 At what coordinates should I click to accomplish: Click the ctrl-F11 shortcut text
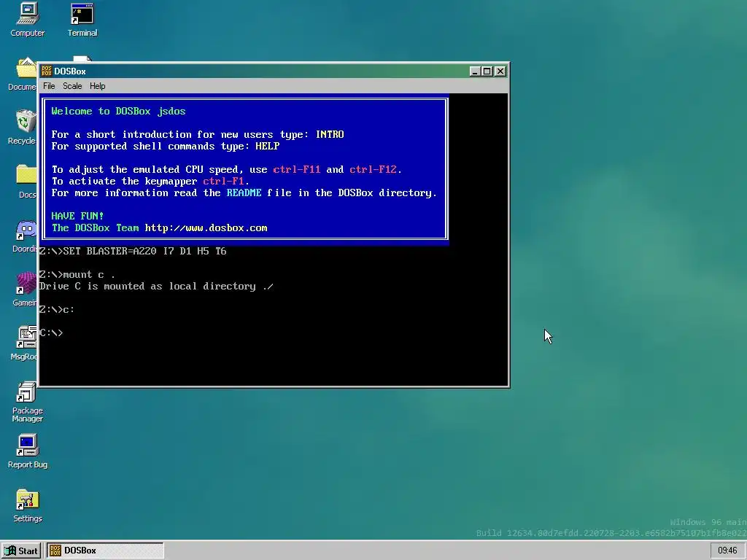pyautogui.click(x=297, y=169)
